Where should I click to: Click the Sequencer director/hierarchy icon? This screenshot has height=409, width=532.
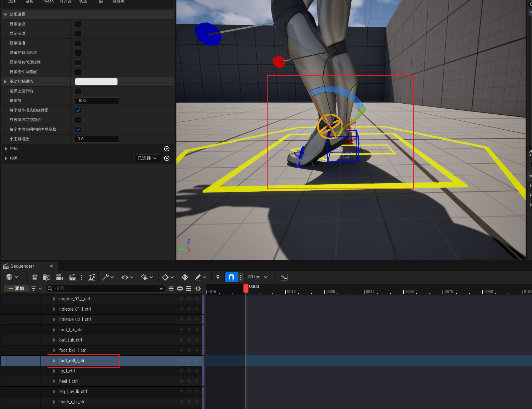point(92,277)
